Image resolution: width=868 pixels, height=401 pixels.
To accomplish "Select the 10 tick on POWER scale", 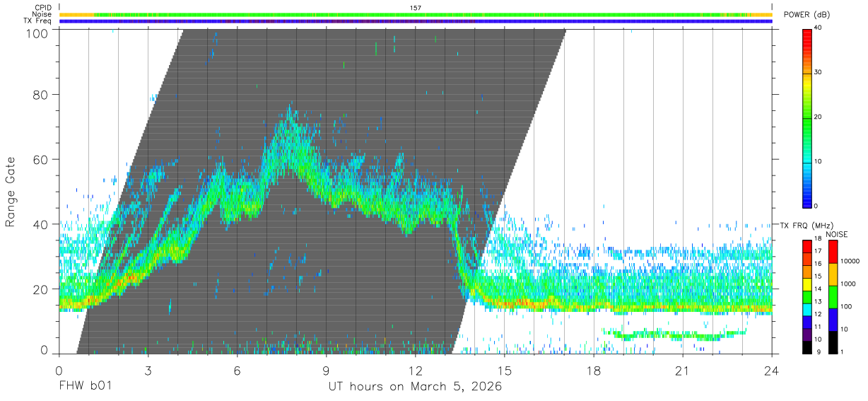I will click(819, 161).
